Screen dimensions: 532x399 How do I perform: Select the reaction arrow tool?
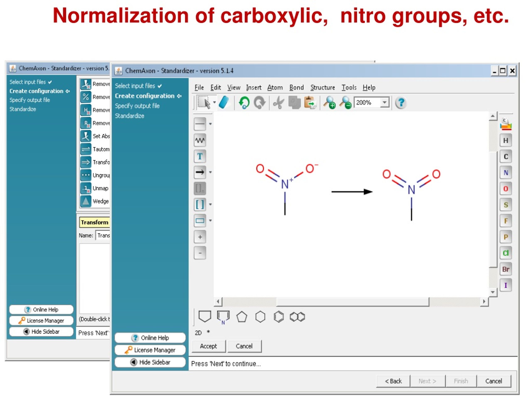click(x=200, y=172)
